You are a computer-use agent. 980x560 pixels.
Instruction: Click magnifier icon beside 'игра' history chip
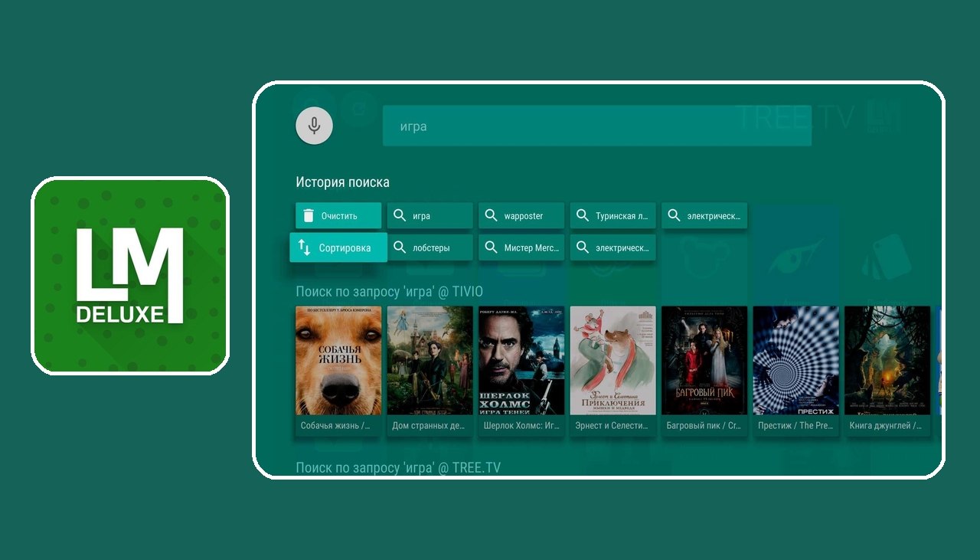pyautogui.click(x=400, y=216)
